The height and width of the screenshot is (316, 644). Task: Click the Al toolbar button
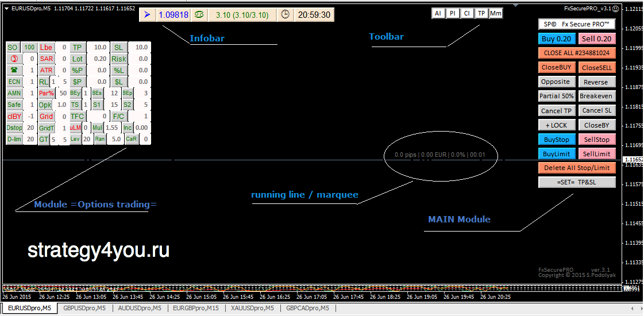438,13
